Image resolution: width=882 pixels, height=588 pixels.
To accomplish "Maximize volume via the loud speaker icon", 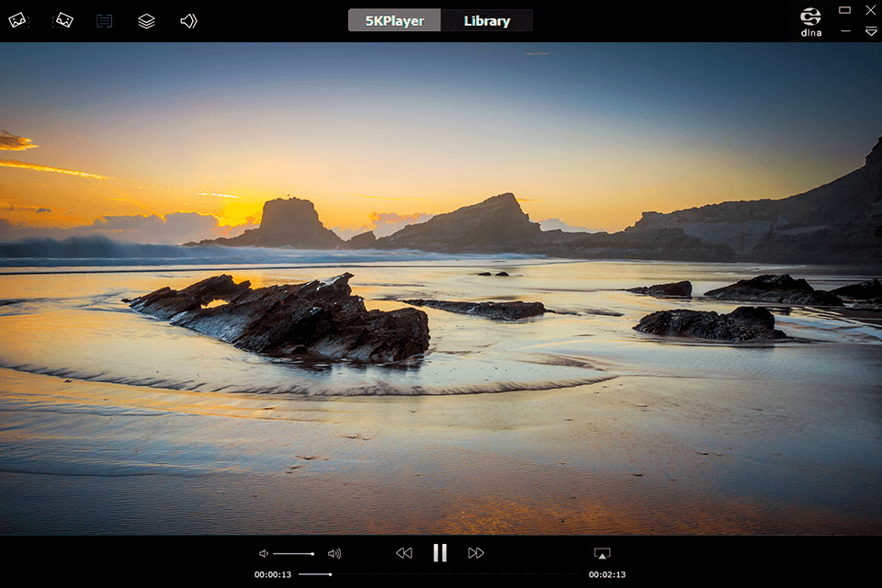I will pyautogui.click(x=335, y=552).
